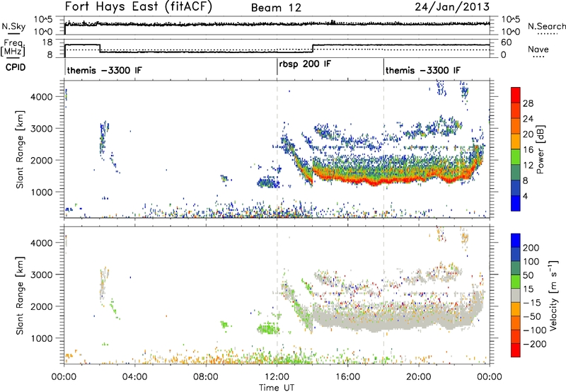566x392 pixels.
Task: Click the date '24/Jan/2013'
Action: coord(452,7)
